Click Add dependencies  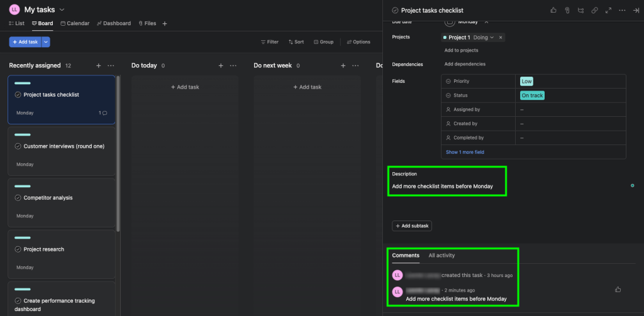[465, 64]
